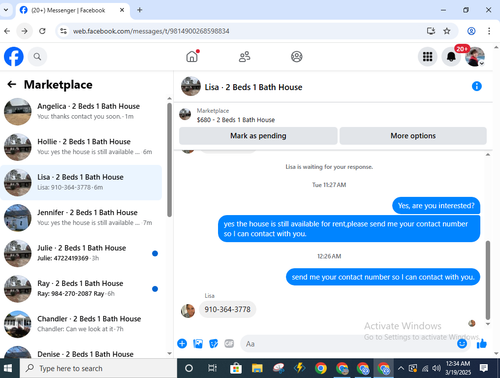Open the Windows action center notifications
Screen dimensions: 500x378
[x=484, y=368]
